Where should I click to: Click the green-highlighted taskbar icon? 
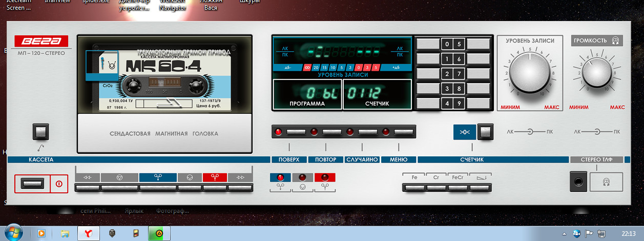[x=159, y=233]
